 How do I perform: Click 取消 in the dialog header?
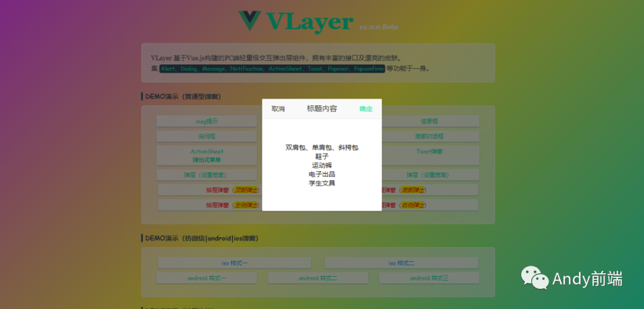click(278, 109)
